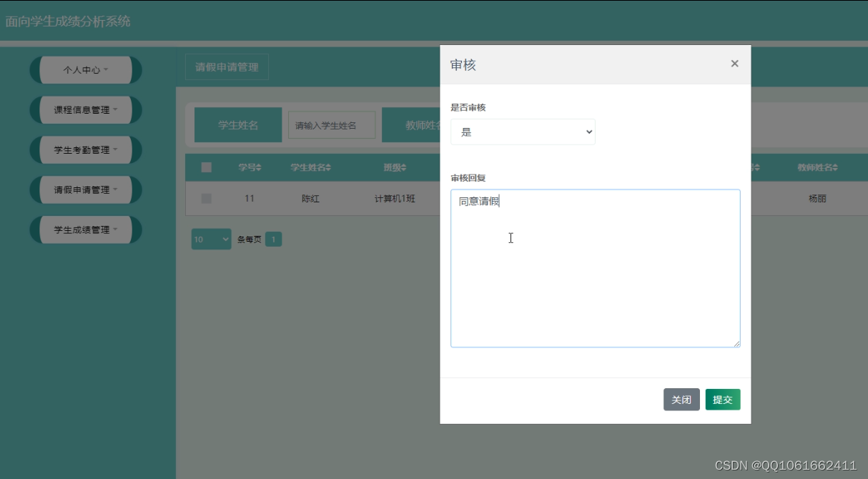This screenshot has width=868, height=479.
Task: Select the 请假申请管理 tab at the top
Action: pos(226,66)
